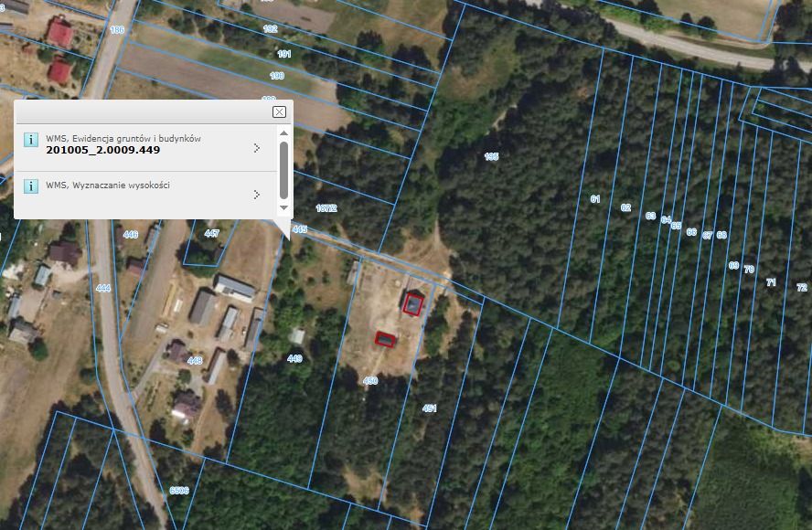Open info icon for Ewidencja gruntów i budynków
Screen dimensions: 812x530
click(x=30, y=140)
